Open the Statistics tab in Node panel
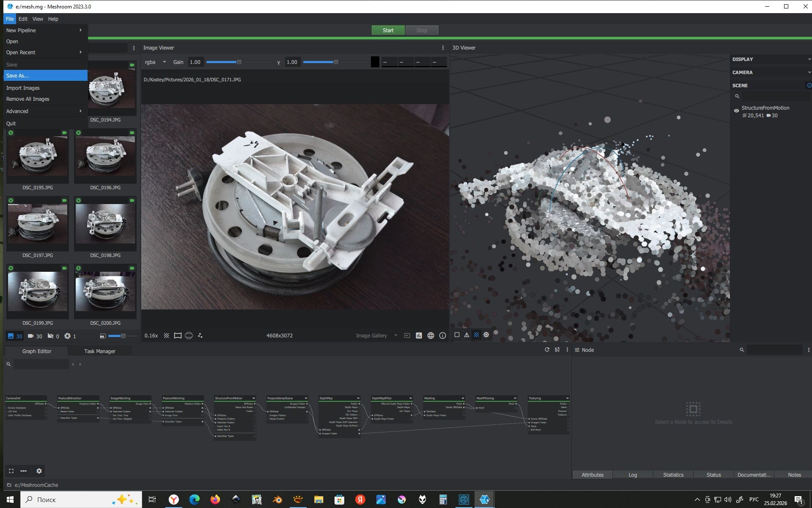 tap(673, 475)
